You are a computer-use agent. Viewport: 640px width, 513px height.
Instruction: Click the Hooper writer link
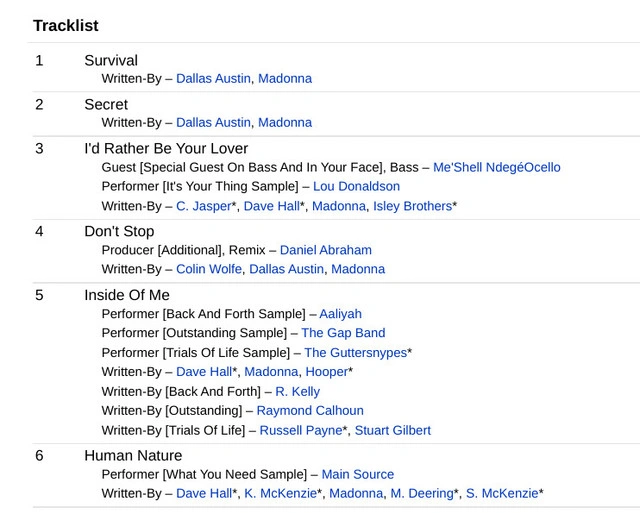(x=326, y=372)
